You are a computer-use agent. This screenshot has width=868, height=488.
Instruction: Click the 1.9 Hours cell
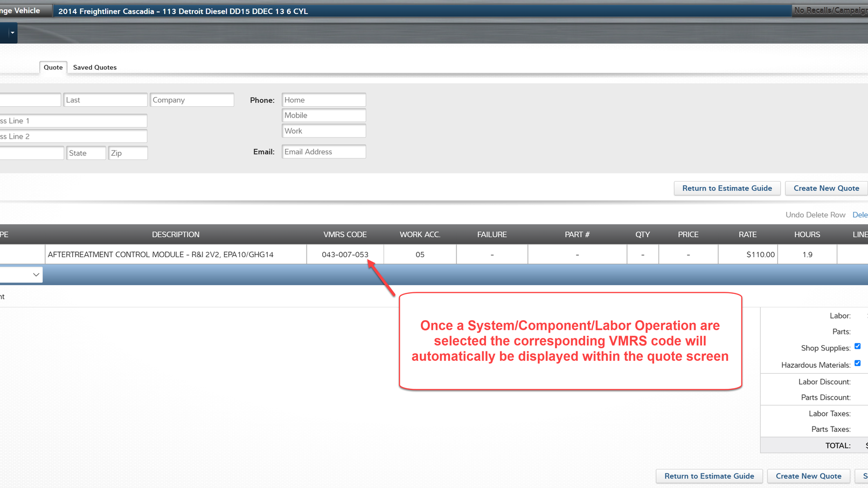(807, 254)
